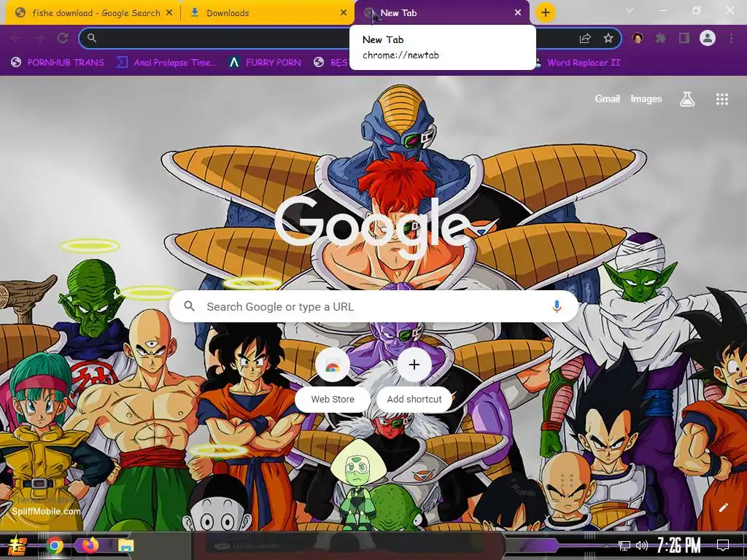
Task: Open Google Images link
Action: (x=646, y=98)
